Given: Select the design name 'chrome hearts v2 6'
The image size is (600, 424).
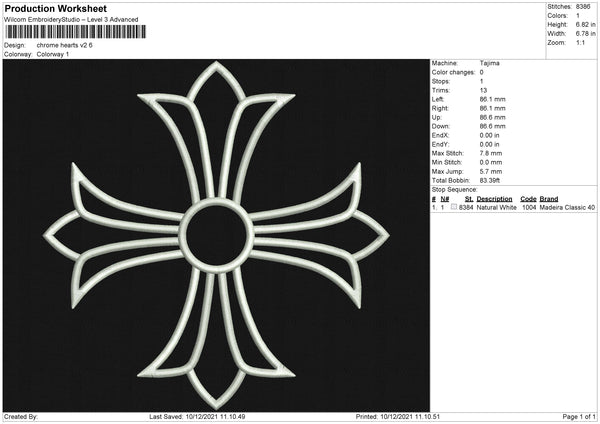Looking at the screenshot, I should pyautogui.click(x=65, y=45).
